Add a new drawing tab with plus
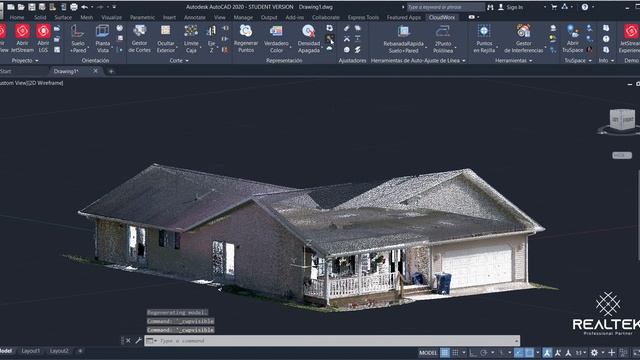 (x=111, y=71)
